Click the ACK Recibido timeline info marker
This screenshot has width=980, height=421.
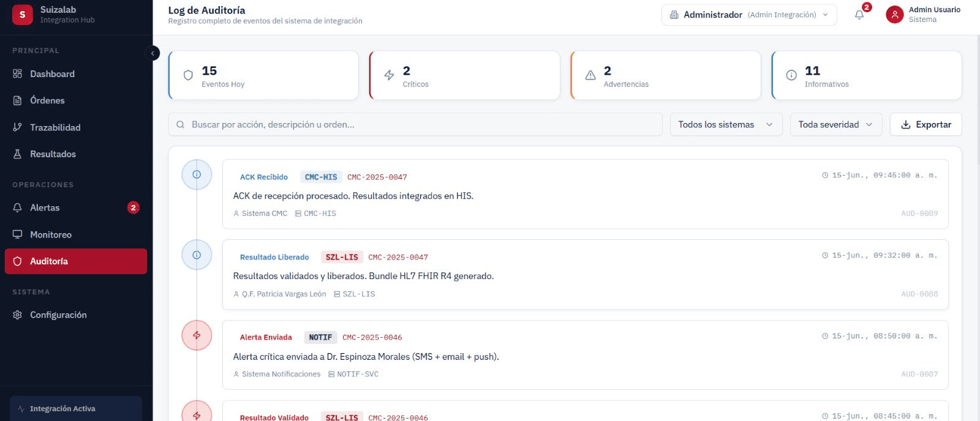pos(197,174)
